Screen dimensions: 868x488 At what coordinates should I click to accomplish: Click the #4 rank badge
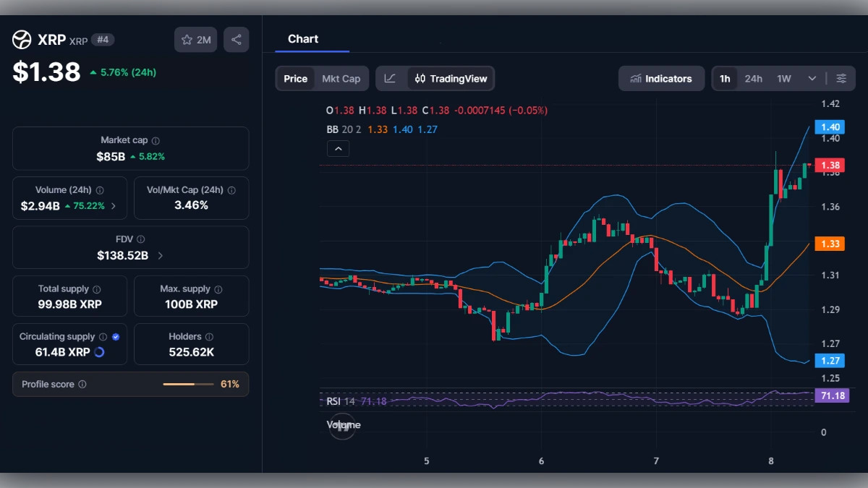103,40
